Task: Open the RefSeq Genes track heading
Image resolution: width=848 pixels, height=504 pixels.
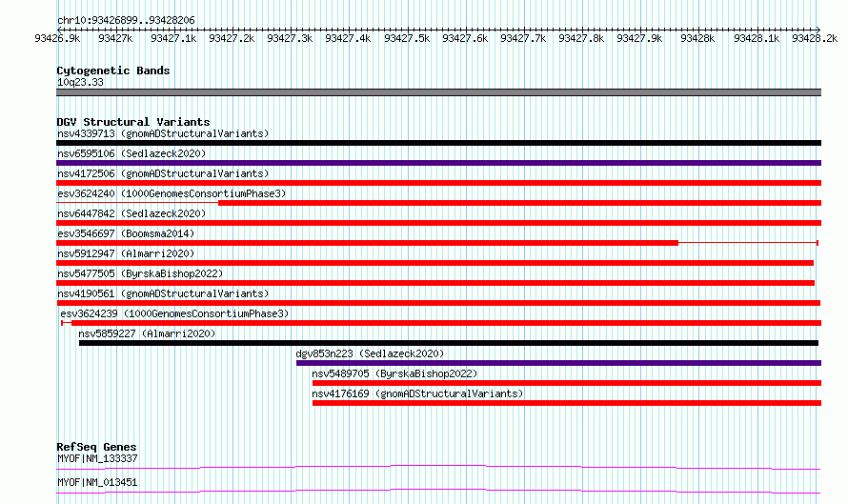Action: [x=96, y=447]
